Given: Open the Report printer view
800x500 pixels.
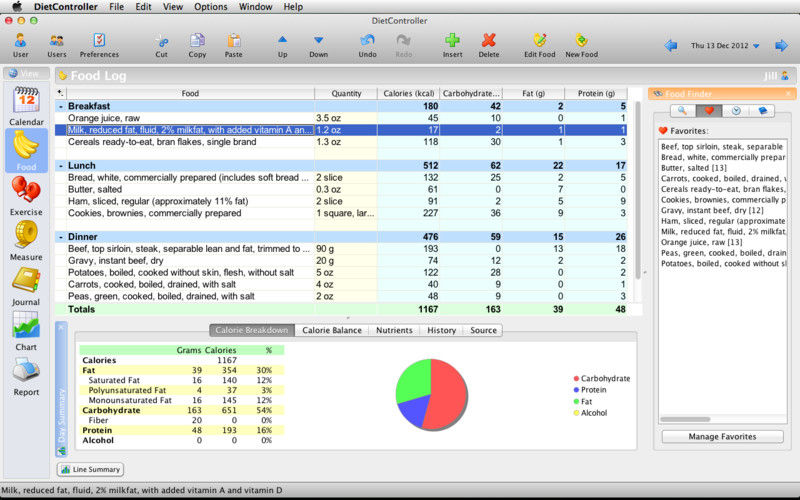Looking at the screenshot, I should pos(26,377).
